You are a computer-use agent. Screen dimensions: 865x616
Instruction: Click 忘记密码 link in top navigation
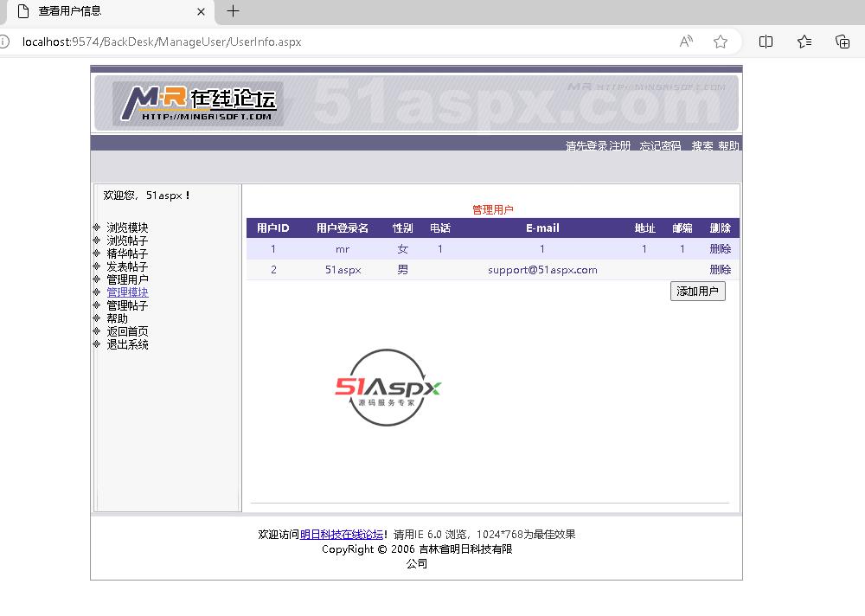[x=660, y=145]
